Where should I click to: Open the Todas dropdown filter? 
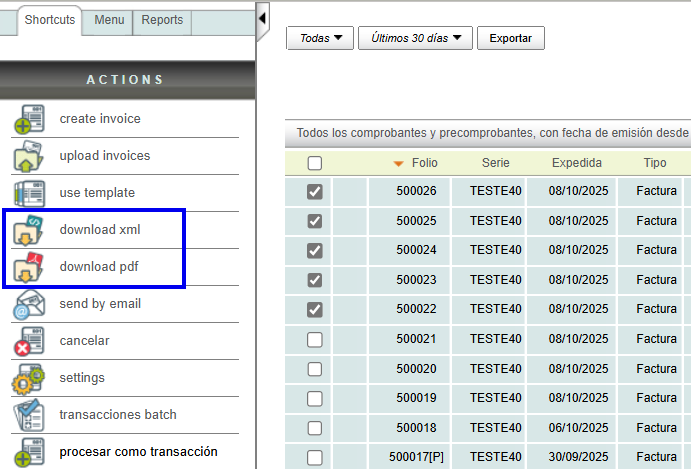[320, 38]
